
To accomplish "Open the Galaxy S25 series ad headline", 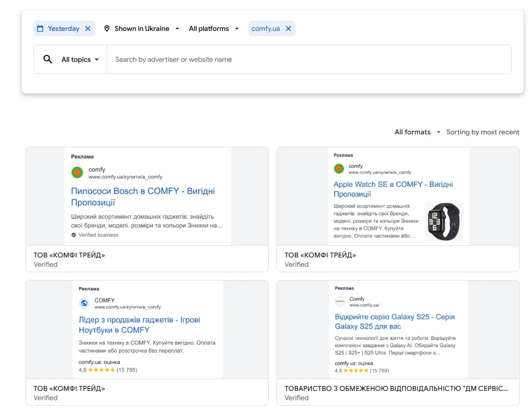I will click(395, 321).
